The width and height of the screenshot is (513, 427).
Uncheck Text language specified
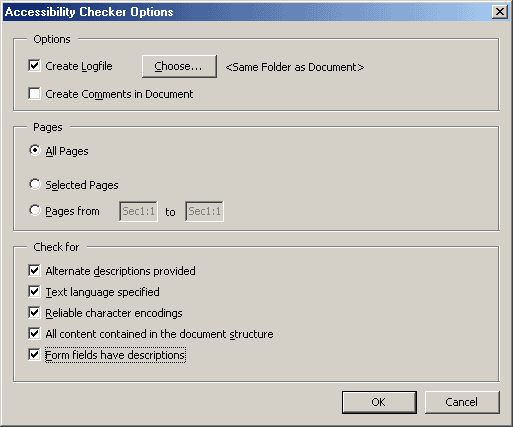coord(34,292)
